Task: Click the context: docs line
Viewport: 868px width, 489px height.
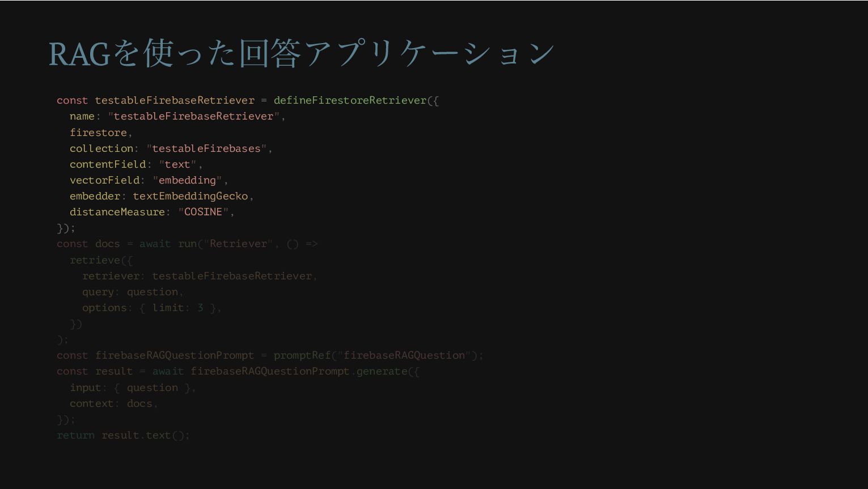Action: 113,403
